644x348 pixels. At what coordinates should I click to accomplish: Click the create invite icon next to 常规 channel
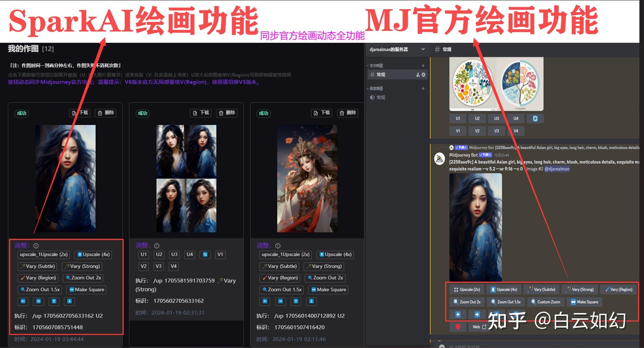(417, 75)
